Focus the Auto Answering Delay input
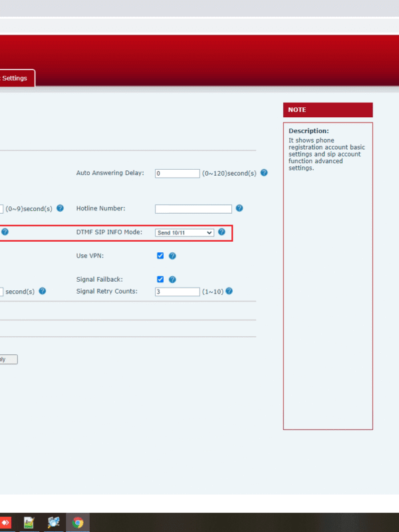This screenshot has width=399, height=532. [178, 173]
